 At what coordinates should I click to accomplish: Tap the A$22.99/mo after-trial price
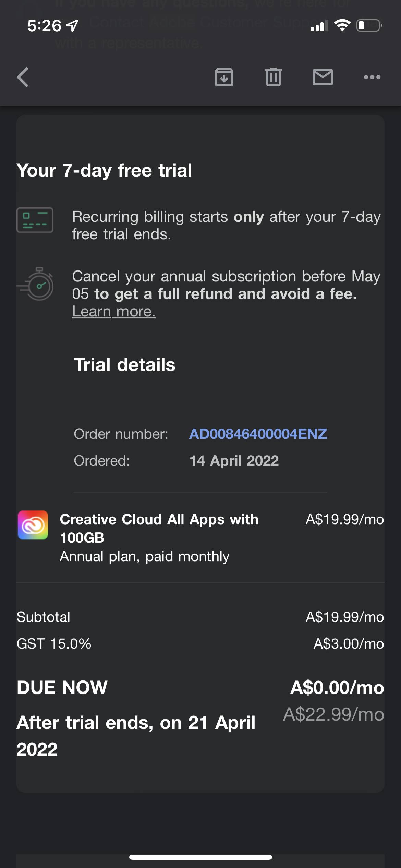click(333, 714)
